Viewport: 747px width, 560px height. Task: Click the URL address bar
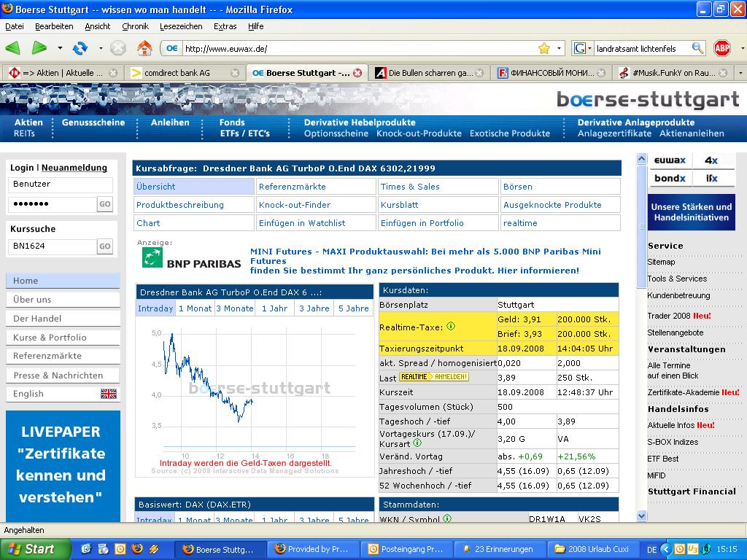(x=360, y=48)
